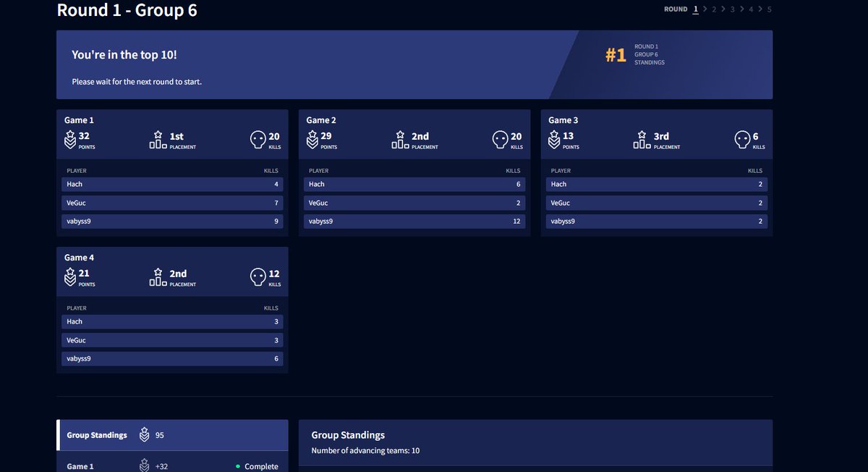Click the 'Number of advancing teams: 10' text

tap(365, 451)
